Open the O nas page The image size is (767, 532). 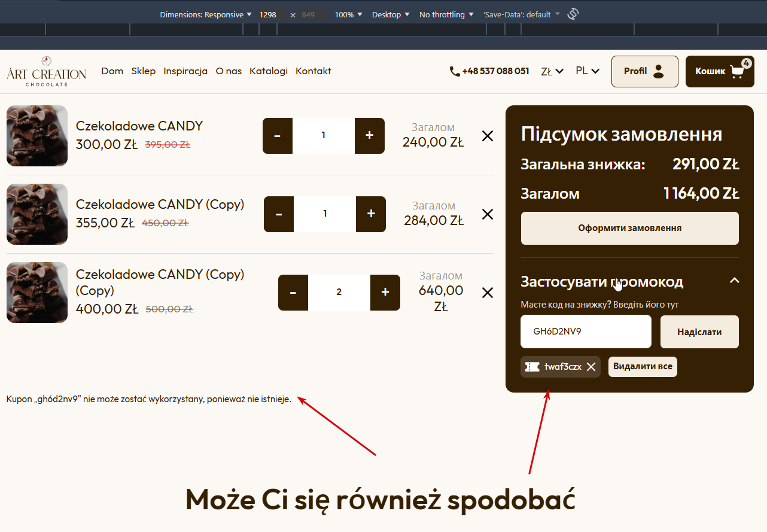229,71
